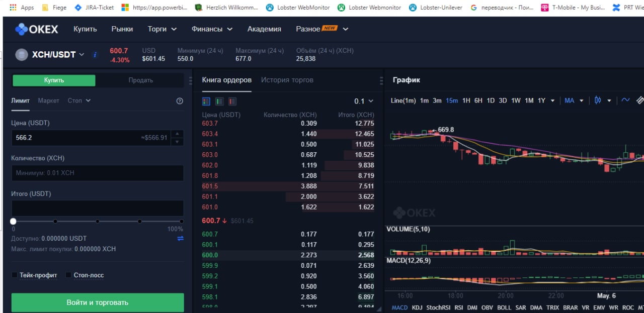The image size is (644, 313).
Task: Open the app.powerbi bookmark
Action: [155, 8]
